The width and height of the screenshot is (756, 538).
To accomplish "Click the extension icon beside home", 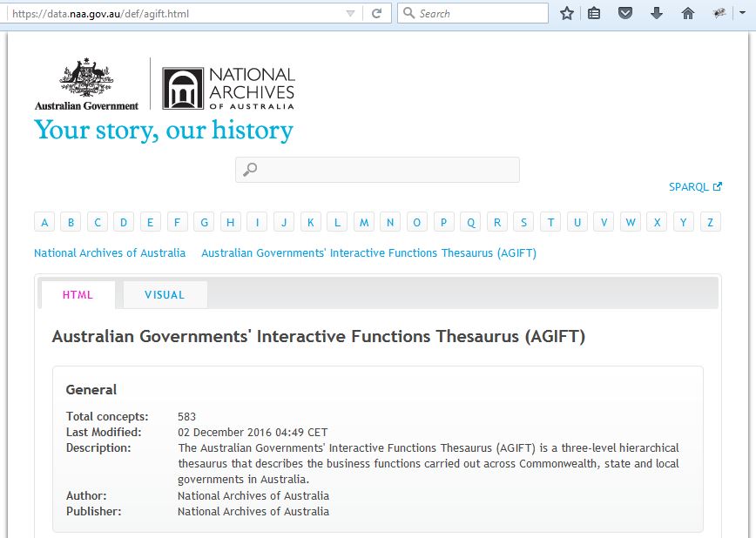I will pyautogui.click(x=719, y=14).
